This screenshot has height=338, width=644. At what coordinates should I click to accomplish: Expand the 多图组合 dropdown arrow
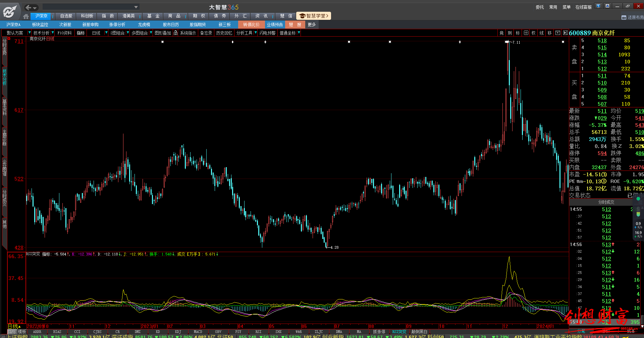(151, 33)
